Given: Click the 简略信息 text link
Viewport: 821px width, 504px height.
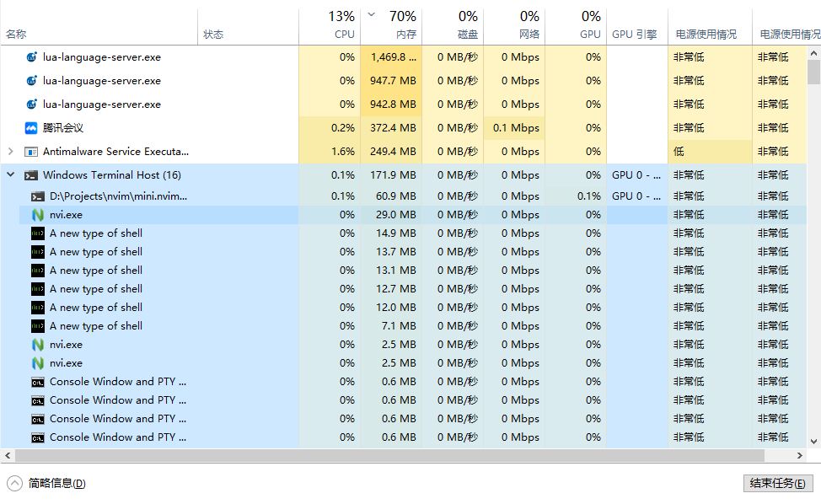Looking at the screenshot, I should click(56, 484).
